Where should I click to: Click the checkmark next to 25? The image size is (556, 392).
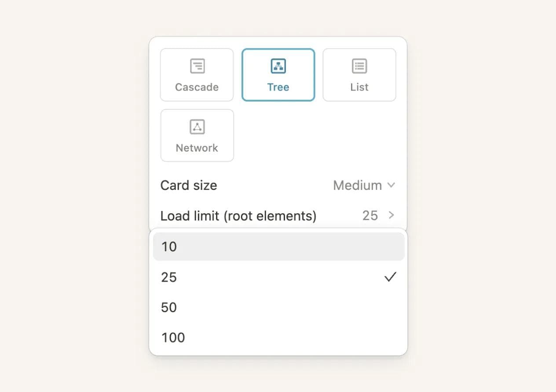tap(390, 277)
